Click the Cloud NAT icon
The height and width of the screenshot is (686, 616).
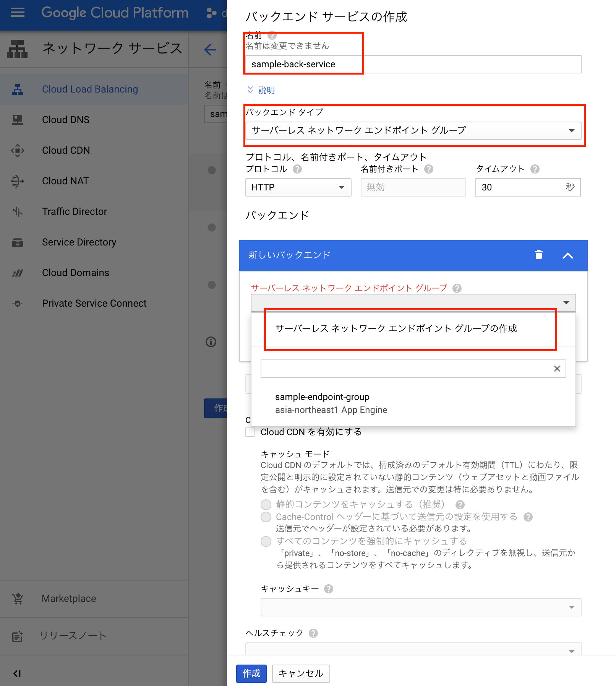click(18, 181)
